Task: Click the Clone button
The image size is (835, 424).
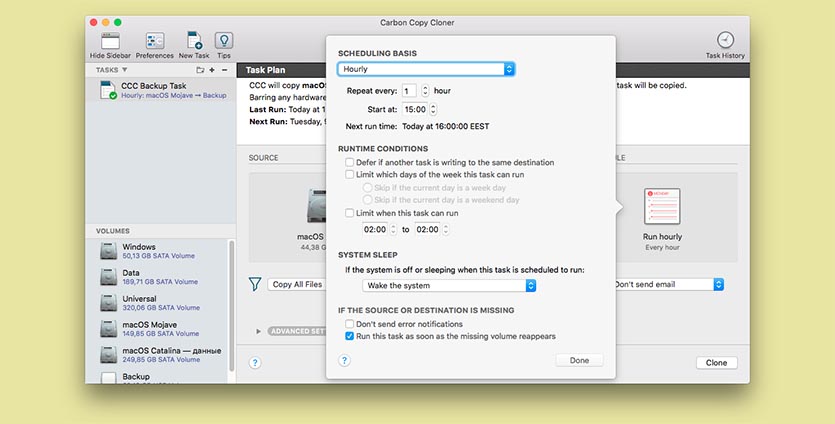Action: tap(716, 363)
